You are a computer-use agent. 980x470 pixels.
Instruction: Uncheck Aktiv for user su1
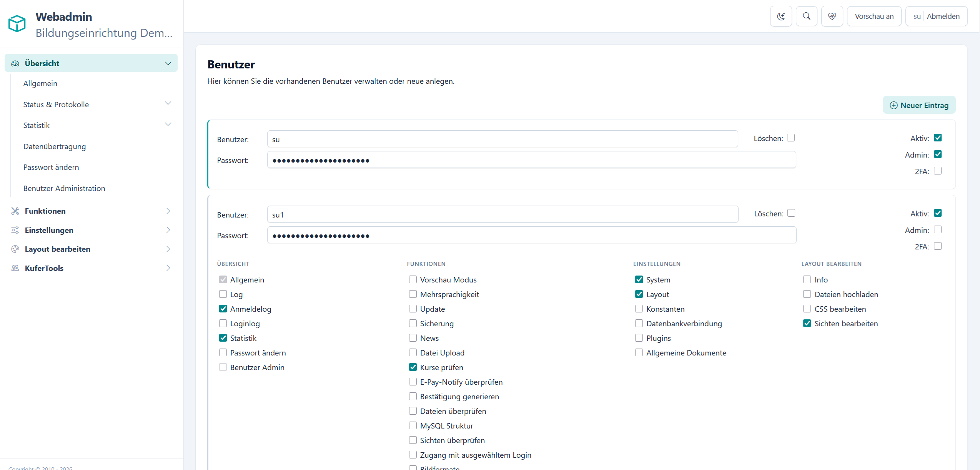tap(938, 213)
